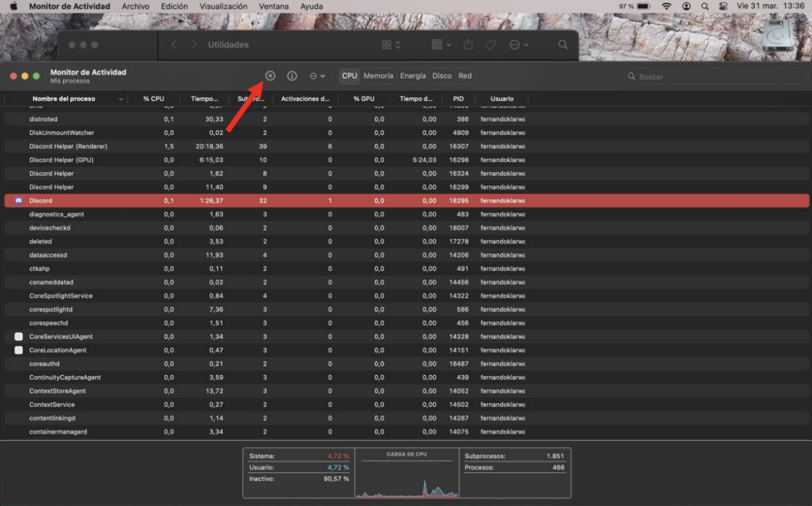
Task: Select DiskUnmountWatcher process
Action: (x=407, y=132)
